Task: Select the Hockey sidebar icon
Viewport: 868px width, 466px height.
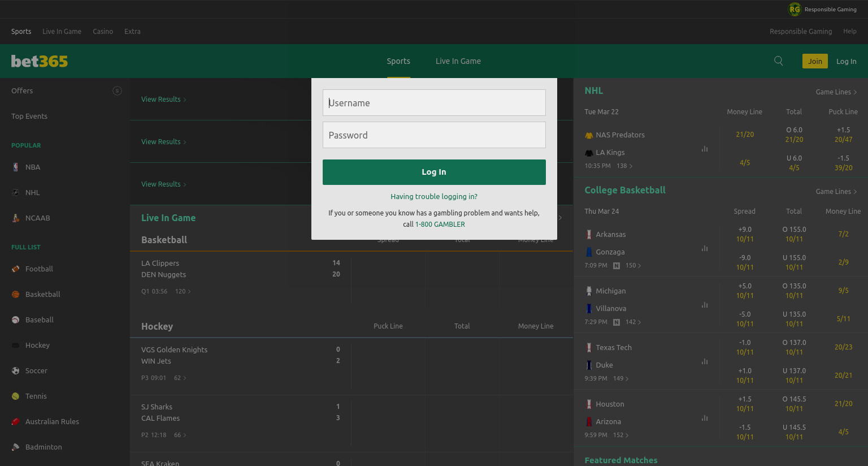Action: (x=15, y=345)
